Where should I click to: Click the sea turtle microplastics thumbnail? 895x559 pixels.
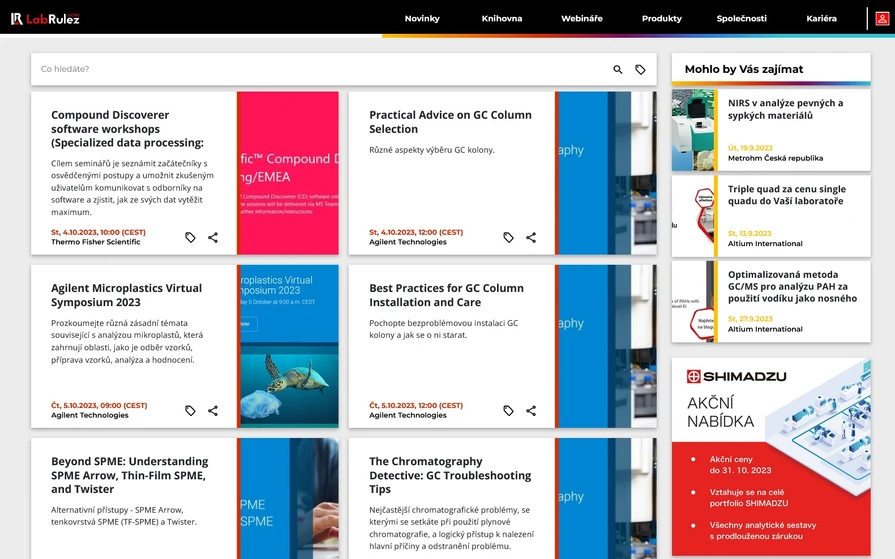[288, 346]
